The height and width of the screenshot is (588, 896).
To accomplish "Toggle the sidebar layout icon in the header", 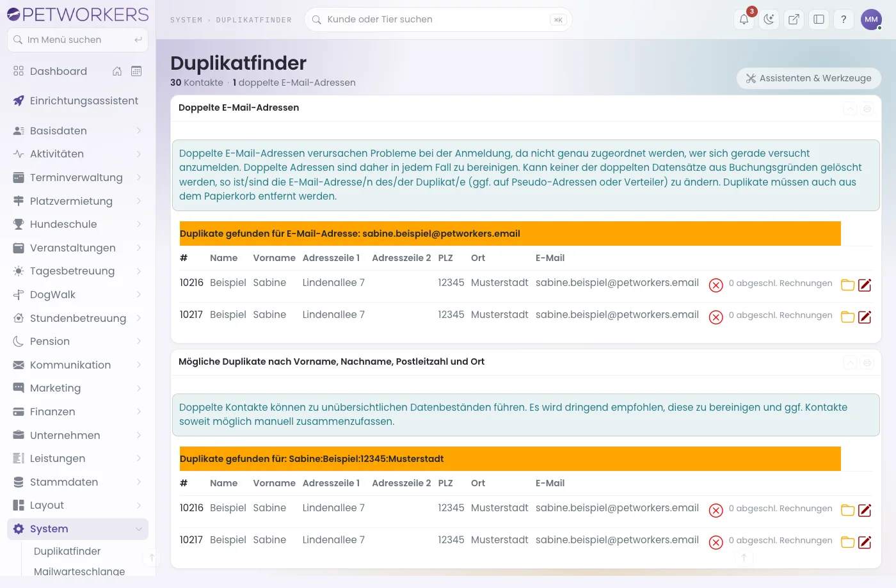I will click(x=819, y=19).
